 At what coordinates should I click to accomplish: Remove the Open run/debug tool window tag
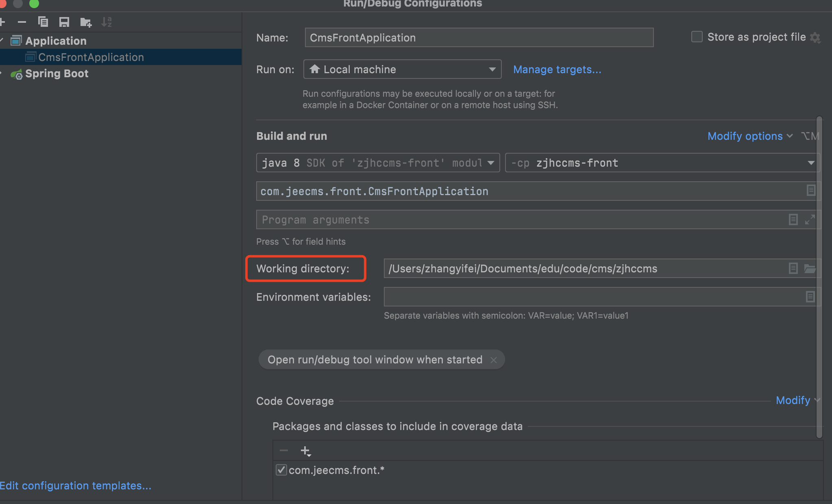point(494,360)
